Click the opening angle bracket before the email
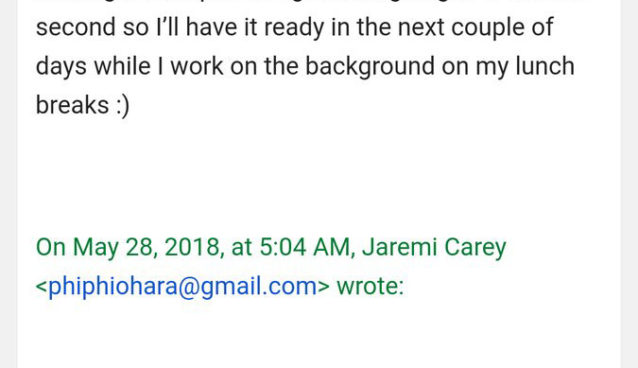The height and width of the screenshot is (368, 638). (x=42, y=287)
